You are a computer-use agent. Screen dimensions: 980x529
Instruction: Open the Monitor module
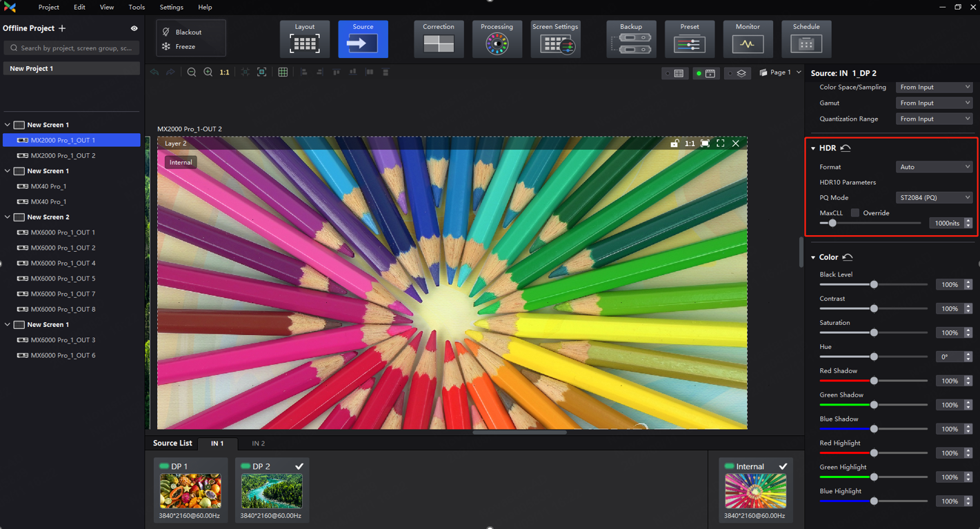pos(748,39)
